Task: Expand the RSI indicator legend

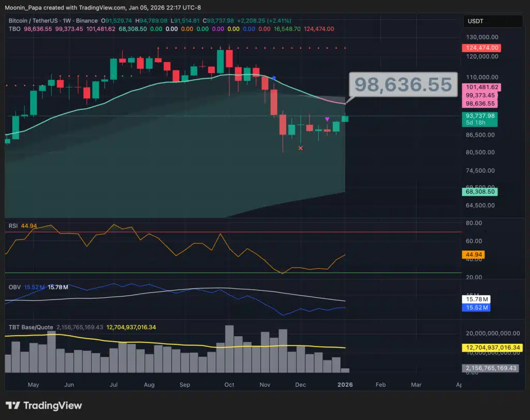Action: pyautogui.click(x=13, y=226)
